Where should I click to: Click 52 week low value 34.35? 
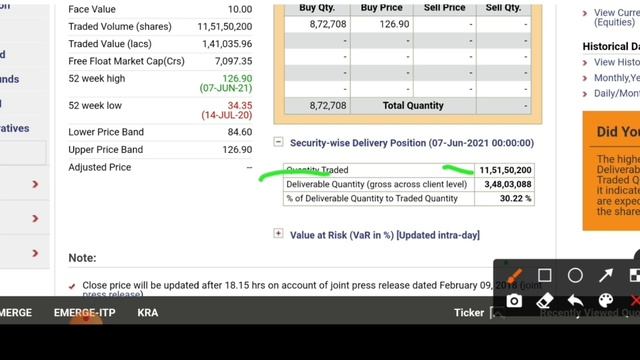coord(240,105)
